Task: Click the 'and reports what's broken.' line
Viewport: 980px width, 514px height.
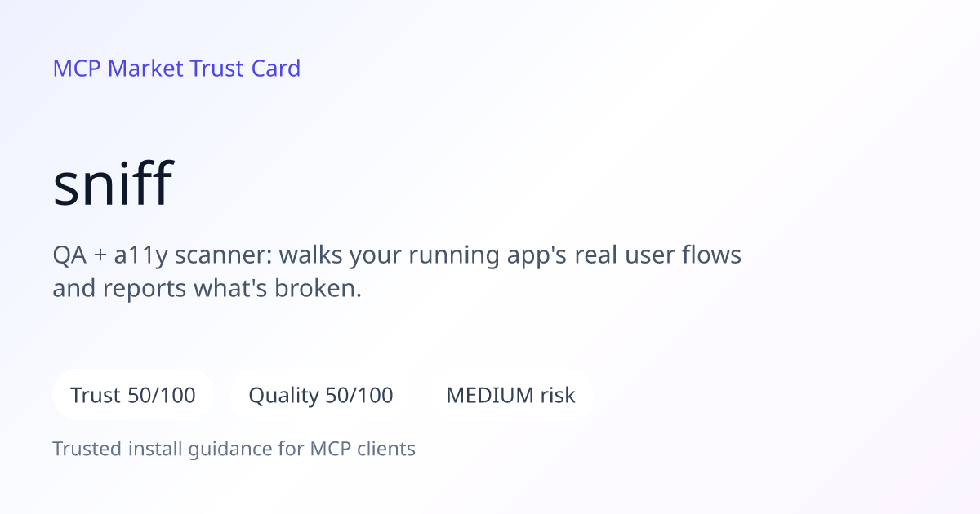Action: [207, 289]
